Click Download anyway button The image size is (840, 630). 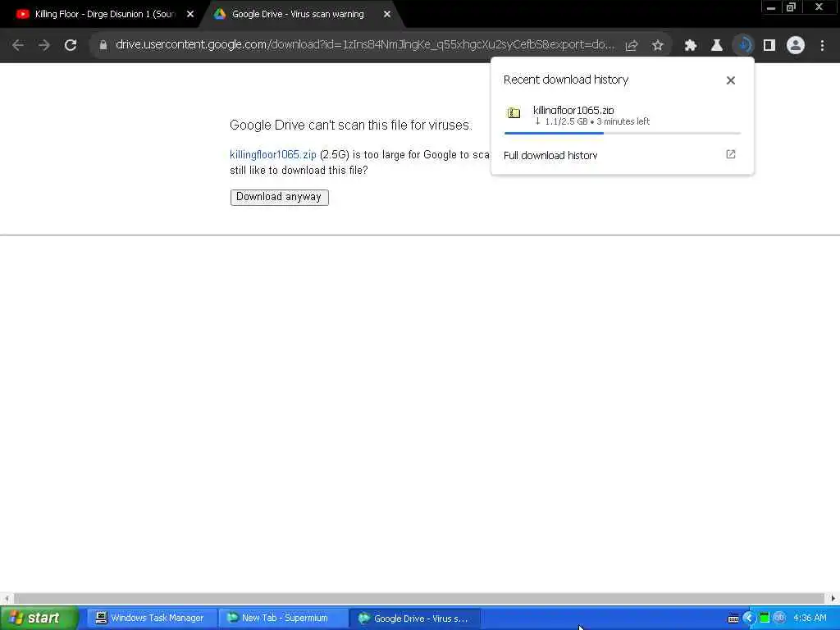point(279,197)
